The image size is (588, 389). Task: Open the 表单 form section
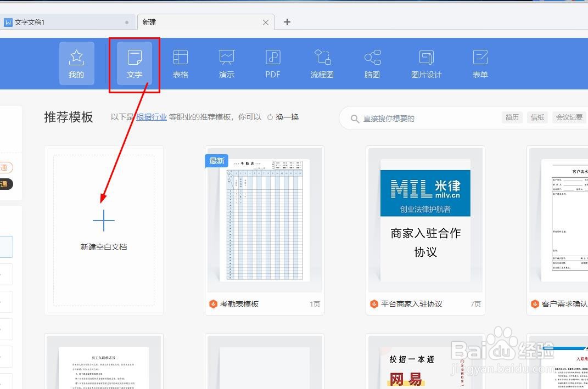pos(479,63)
